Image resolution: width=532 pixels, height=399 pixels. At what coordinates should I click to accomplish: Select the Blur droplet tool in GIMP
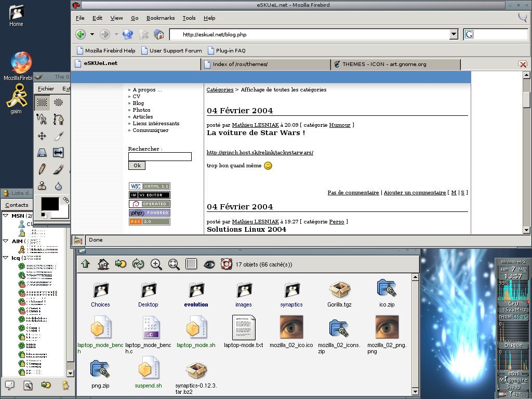[58, 185]
